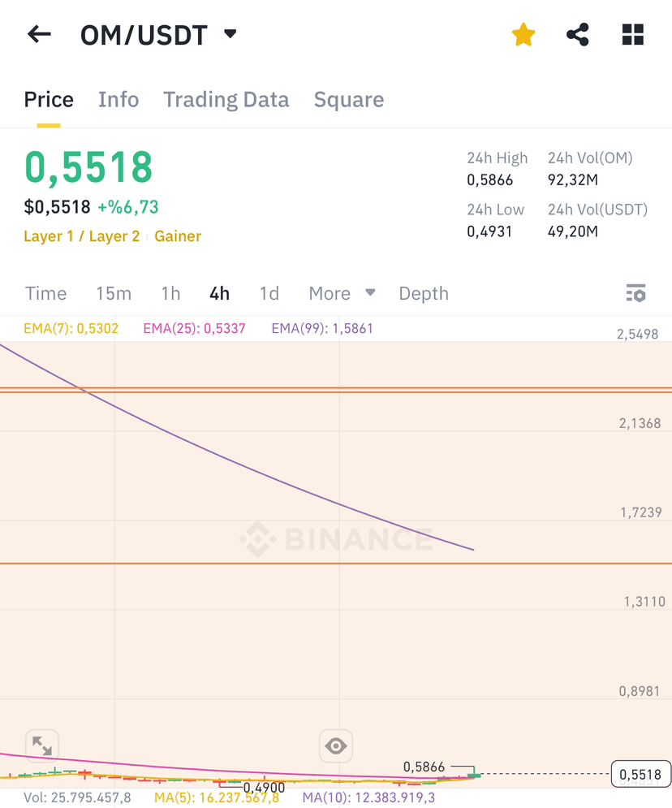This screenshot has height=808, width=672.
Task: Expand the OM/USDT pair dropdown arrow
Action: coord(230,34)
